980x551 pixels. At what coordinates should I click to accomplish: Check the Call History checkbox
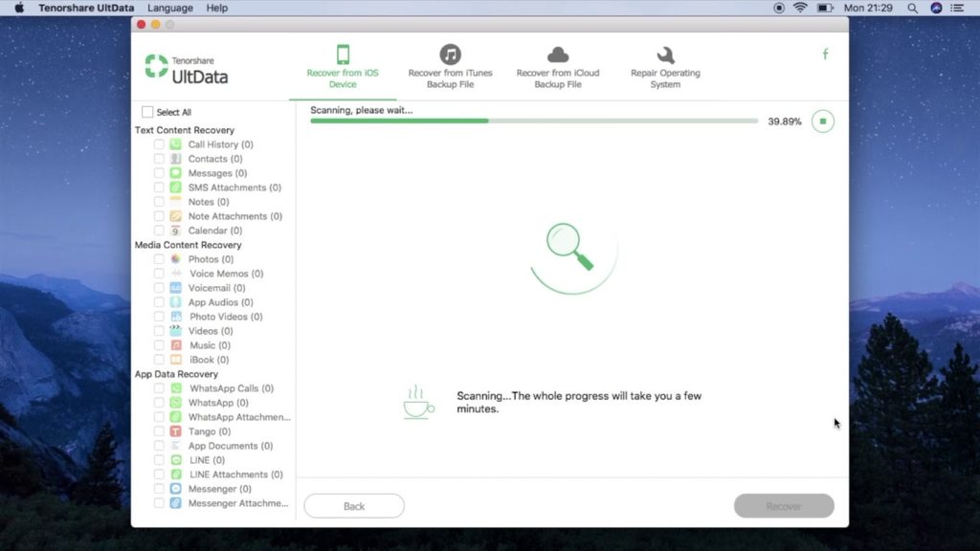(x=159, y=144)
